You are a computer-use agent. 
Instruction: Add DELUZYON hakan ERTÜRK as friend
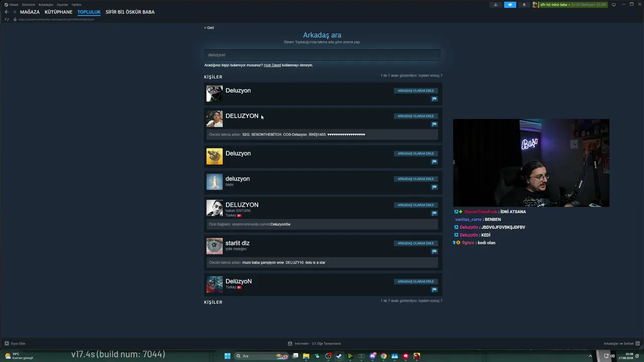(416, 205)
